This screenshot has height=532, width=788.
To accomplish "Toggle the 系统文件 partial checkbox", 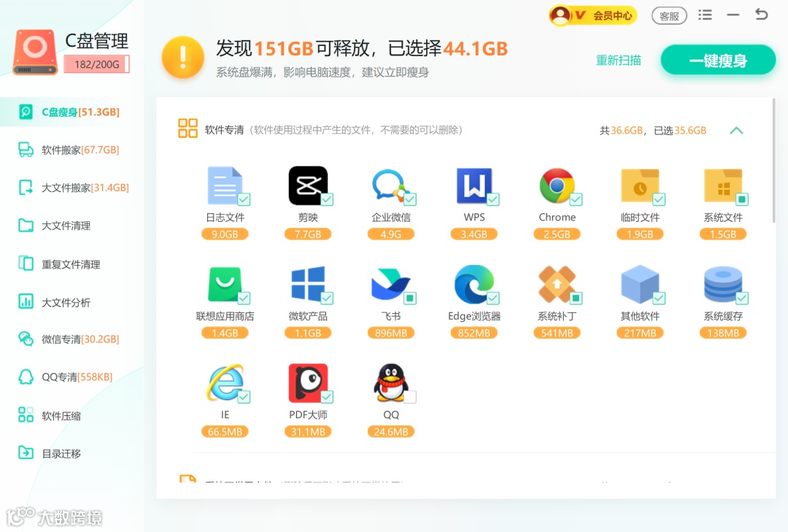I will 742,199.
